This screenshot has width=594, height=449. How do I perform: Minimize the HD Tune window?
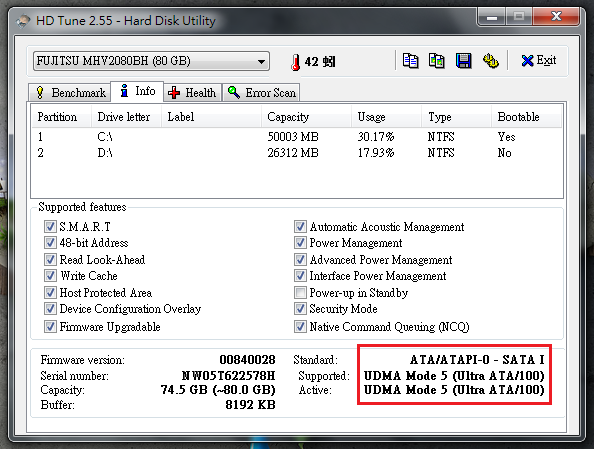[x=492, y=17]
